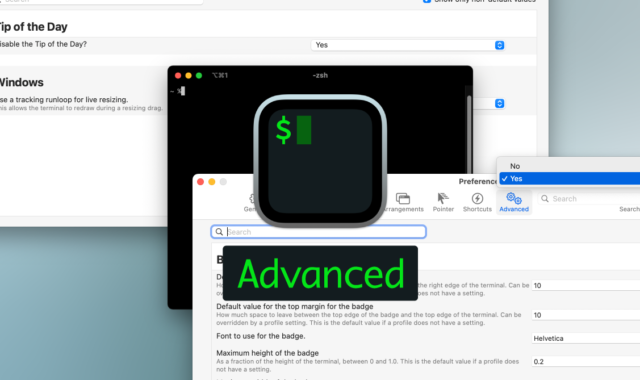Screen dimensions: 640x380
Task: Edit the badge font field Helvetica
Action: (586, 338)
